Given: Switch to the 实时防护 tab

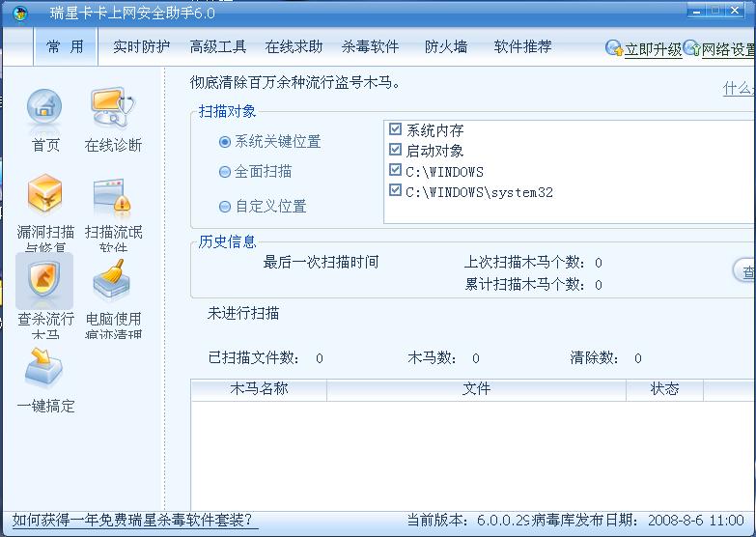Looking at the screenshot, I should (141, 46).
